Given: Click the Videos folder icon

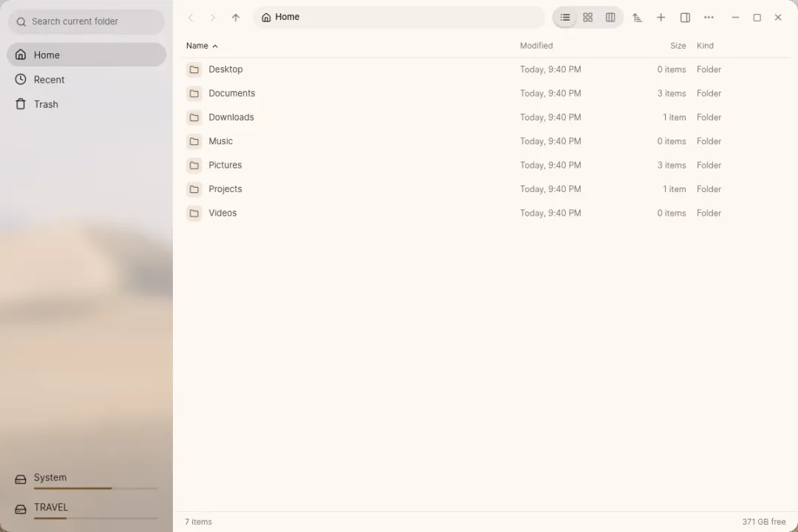Looking at the screenshot, I should [x=194, y=213].
